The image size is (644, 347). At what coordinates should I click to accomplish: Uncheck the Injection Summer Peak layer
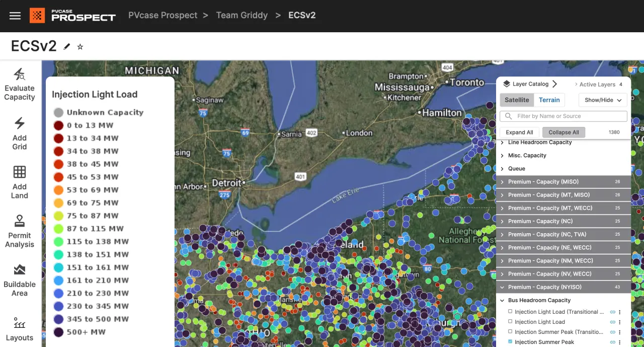[510, 341]
